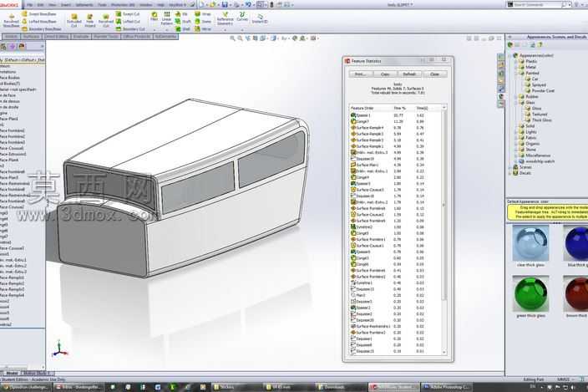Select the Shell tool
Image resolution: width=588 pixels, height=392 pixels.
[183, 29]
